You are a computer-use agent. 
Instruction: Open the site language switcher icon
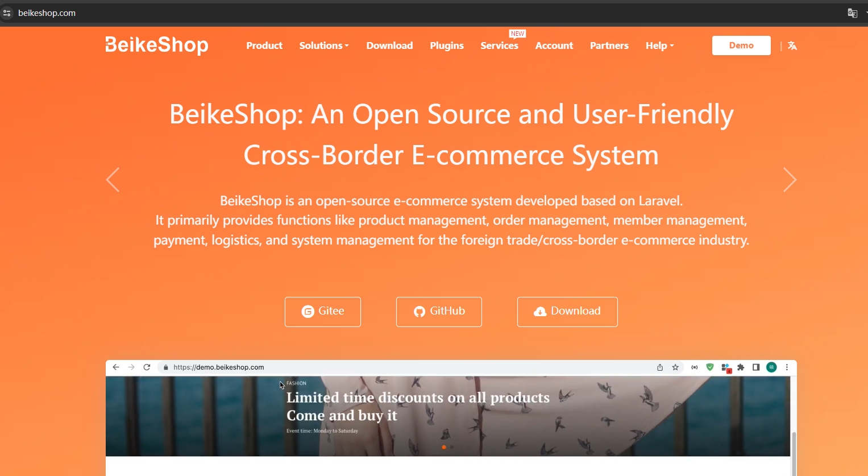coord(792,46)
